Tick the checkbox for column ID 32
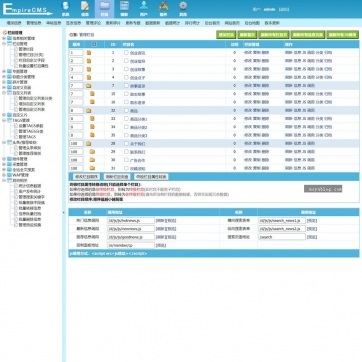The height and width of the screenshot is (362, 362). 126,110
